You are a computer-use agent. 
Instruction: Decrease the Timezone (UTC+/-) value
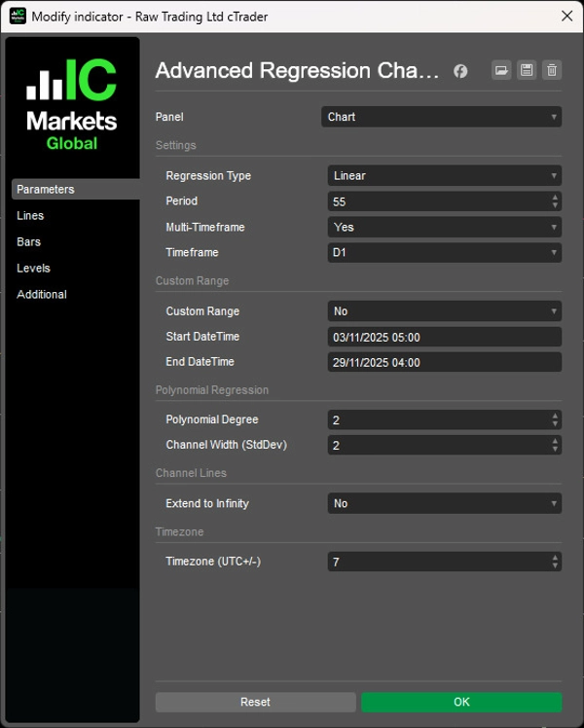click(555, 565)
